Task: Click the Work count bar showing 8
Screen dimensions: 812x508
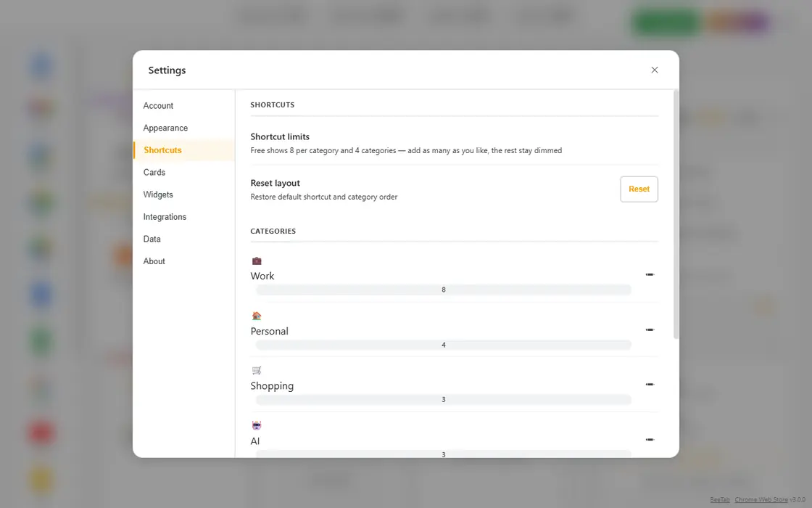Action: point(443,290)
